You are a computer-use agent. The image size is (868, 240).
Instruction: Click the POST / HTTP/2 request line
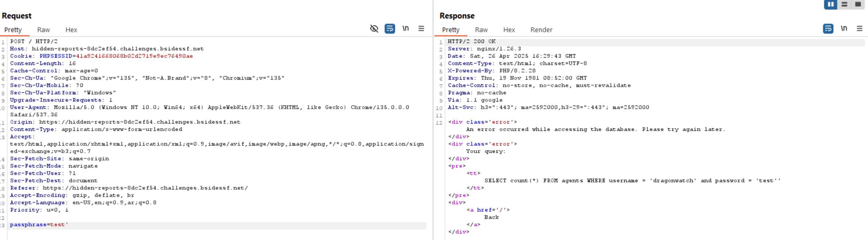[x=34, y=42]
